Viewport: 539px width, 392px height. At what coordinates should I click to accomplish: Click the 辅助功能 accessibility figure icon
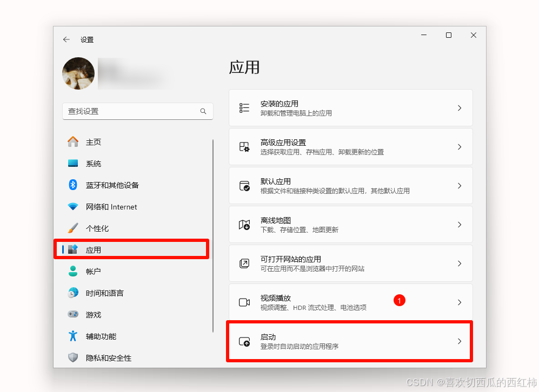pyautogui.click(x=73, y=336)
